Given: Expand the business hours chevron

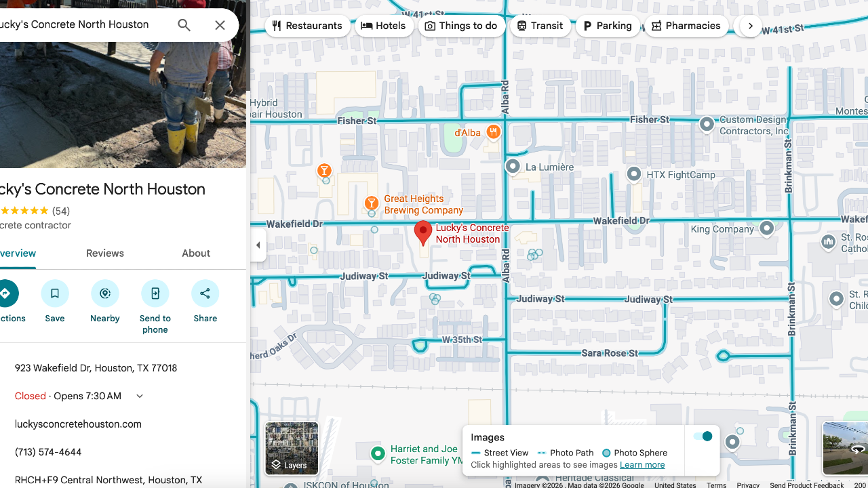Looking at the screenshot, I should (140, 396).
